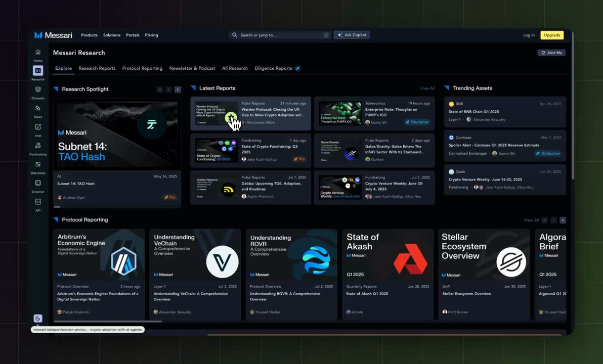The width and height of the screenshot is (603, 364).
Task: Switch to the Protocol Reporting tab
Action: [x=142, y=68]
